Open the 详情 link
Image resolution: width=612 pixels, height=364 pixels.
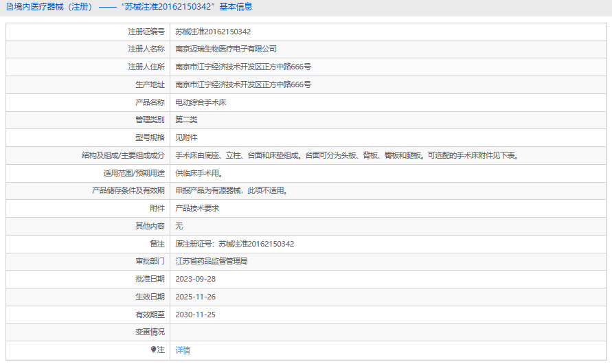point(183,350)
